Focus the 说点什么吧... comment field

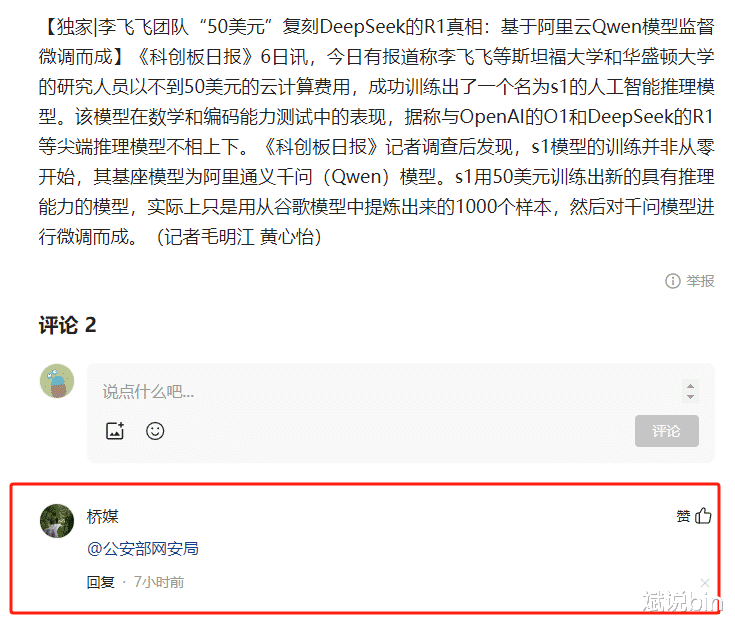tap(384, 391)
